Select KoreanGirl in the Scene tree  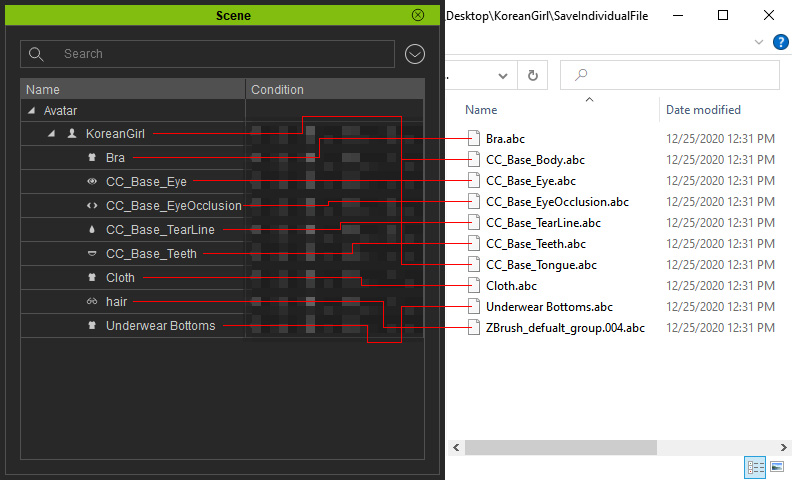[x=115, y=134]
